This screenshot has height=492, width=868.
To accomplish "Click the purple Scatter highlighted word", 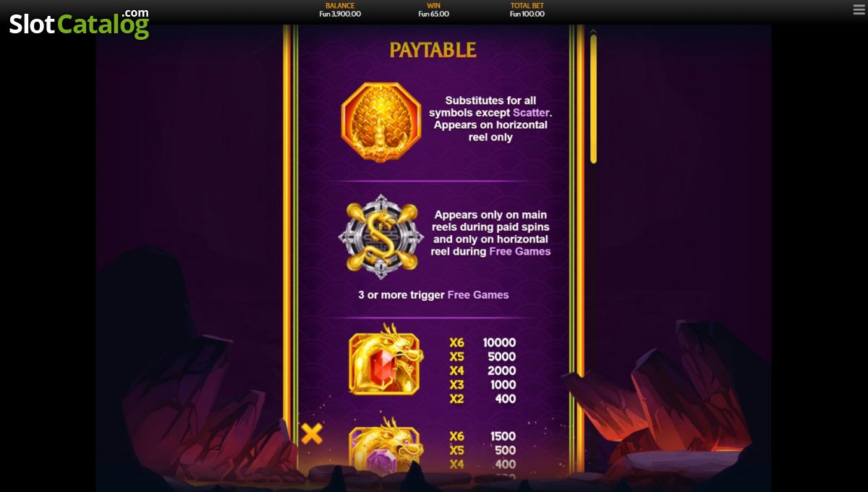I will click(x=531, y=113).
